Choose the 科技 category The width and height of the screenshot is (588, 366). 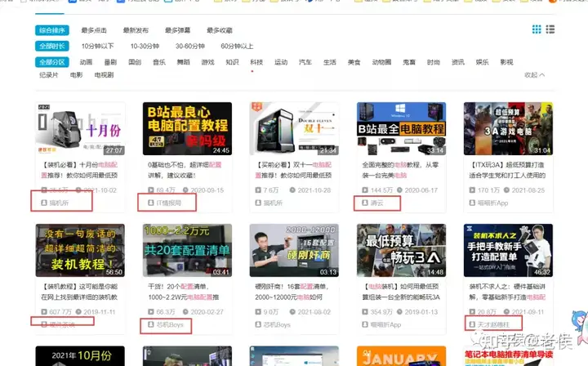256,62
